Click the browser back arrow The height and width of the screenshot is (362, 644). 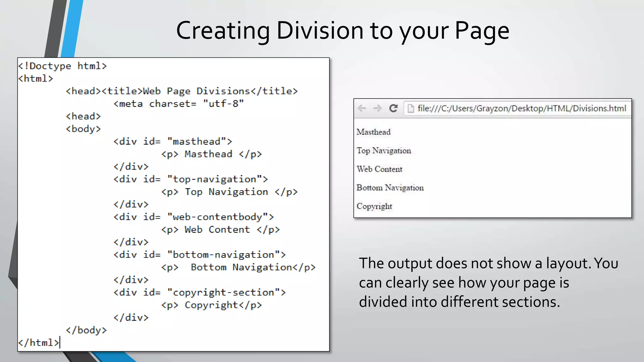pos(362,108)
